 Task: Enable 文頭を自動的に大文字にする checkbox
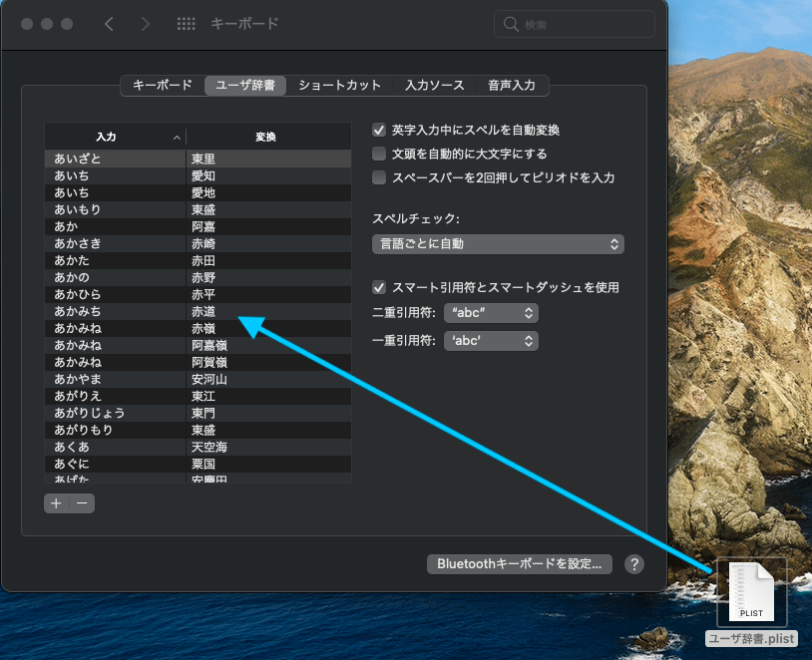pyautogui.click(x=379, y=154)
